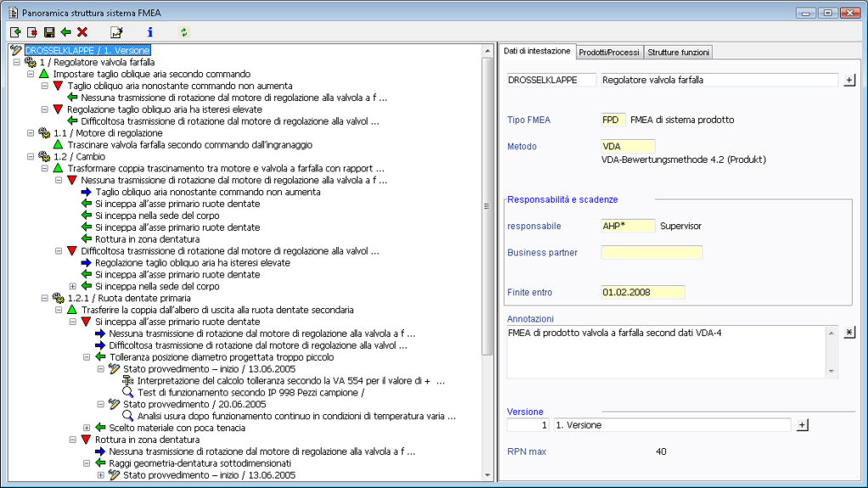
Task: Click the tree panel scrollbar up arrow
Action: point(488,51)
